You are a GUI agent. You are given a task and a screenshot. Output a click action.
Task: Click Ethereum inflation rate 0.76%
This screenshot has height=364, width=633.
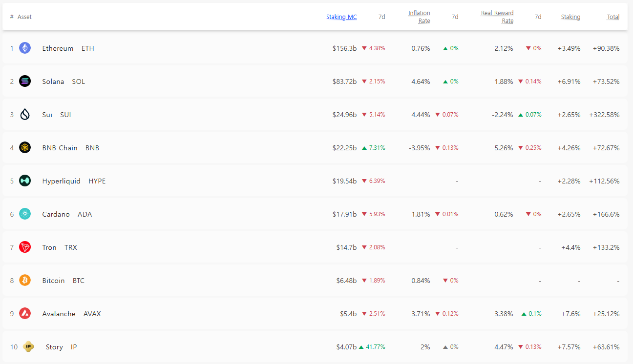click(421, 48)
